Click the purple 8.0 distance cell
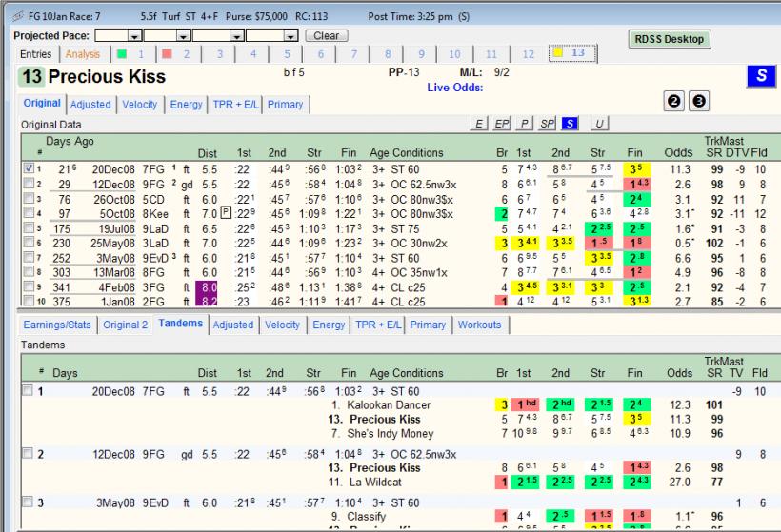Viewport: 781px width, 532px height. click(207, 287)
